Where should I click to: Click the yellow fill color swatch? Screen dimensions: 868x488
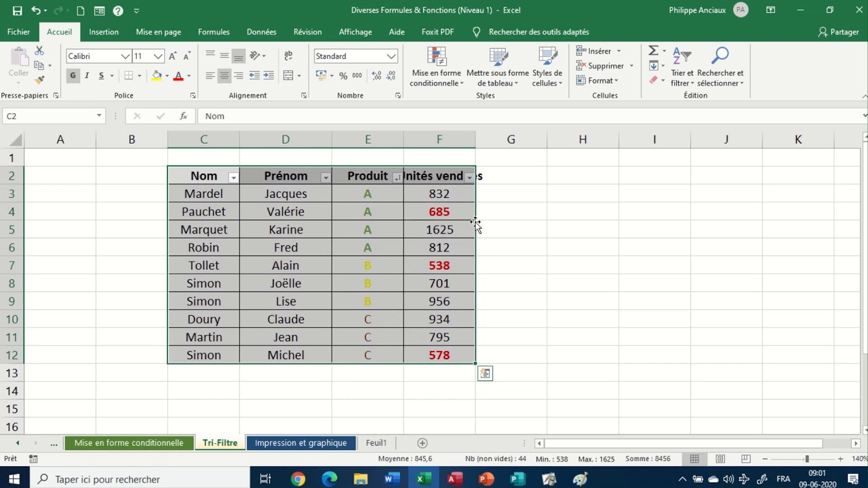157,76
